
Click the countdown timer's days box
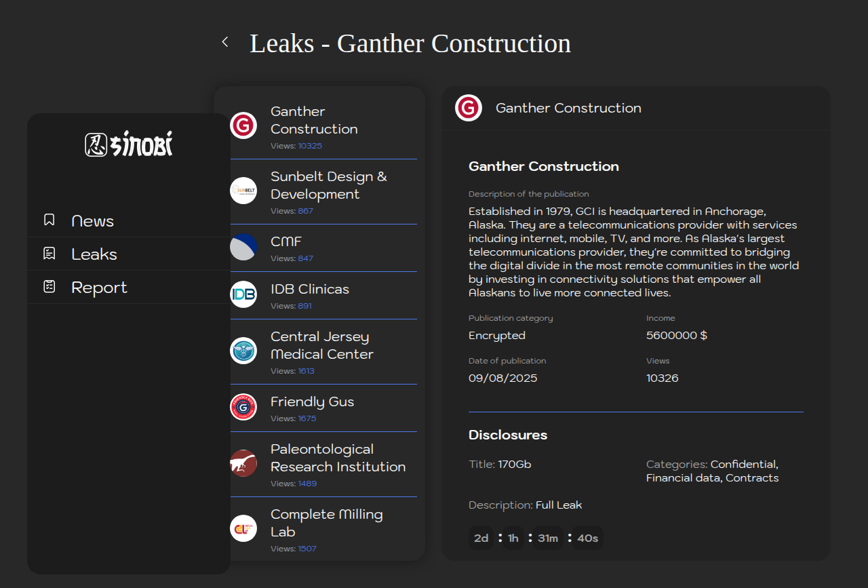[x=481, y=538]
